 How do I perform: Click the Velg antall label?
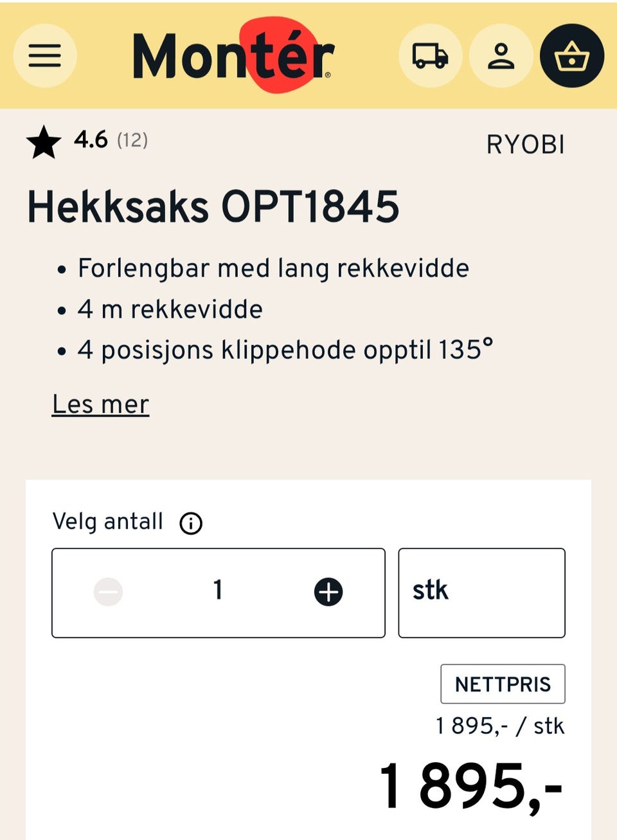click(x=107, y=521)
